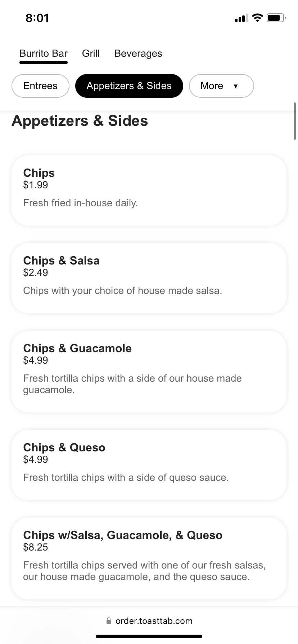Select the Entrees category pill
Screen dimensions: 298x644
(x=40, y=86)
